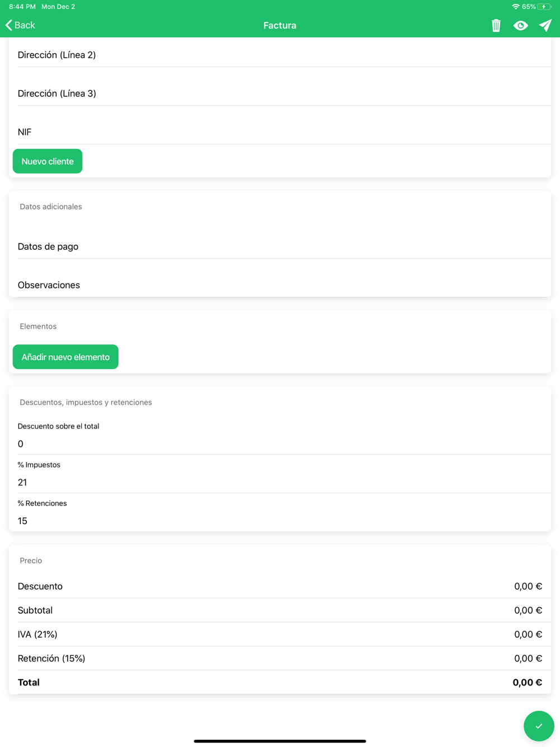Tap the Wi-Fi icon in the status bar
The width and height of the screenshot is (560, 747).
(516, 7)
